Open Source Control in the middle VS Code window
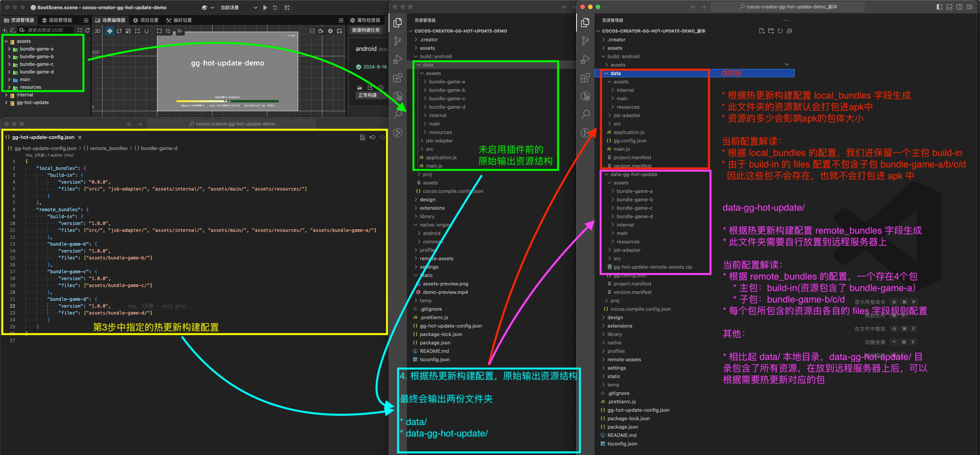This screenshot has width=980, height=455. 398,41
